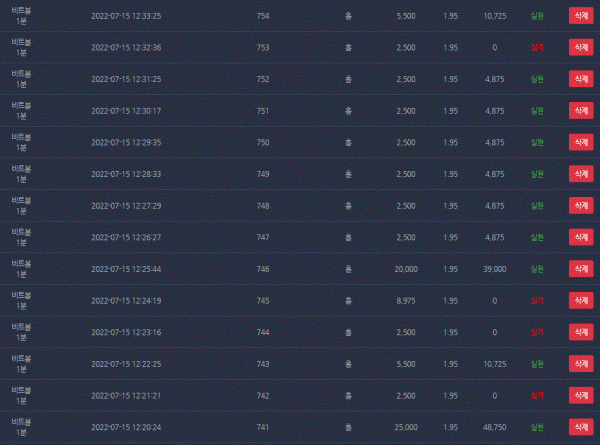Delete the round 754 bet entry
The image size is (600, 445).
click(581, 16)
